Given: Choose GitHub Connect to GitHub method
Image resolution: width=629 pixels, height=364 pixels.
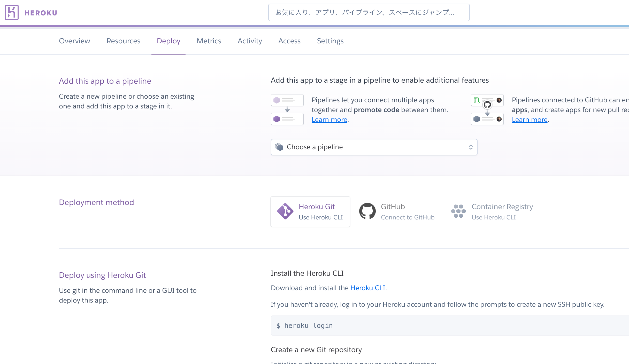Looking at the screenshot, I should tap(397, 212).
